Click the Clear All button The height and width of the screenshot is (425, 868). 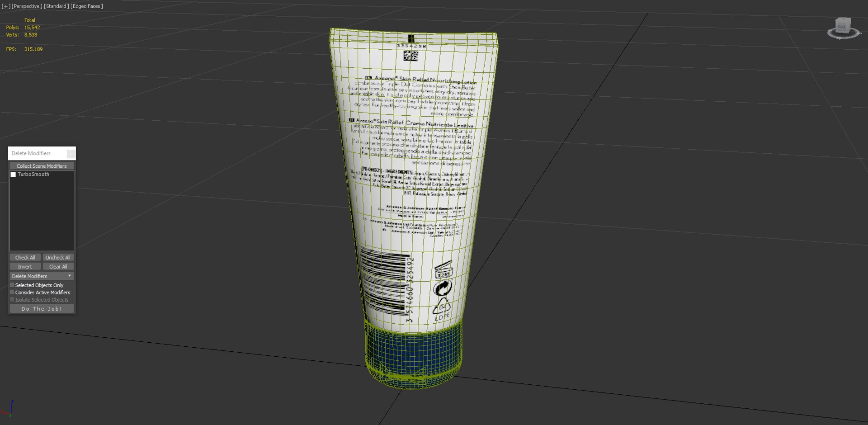point(58,267)
